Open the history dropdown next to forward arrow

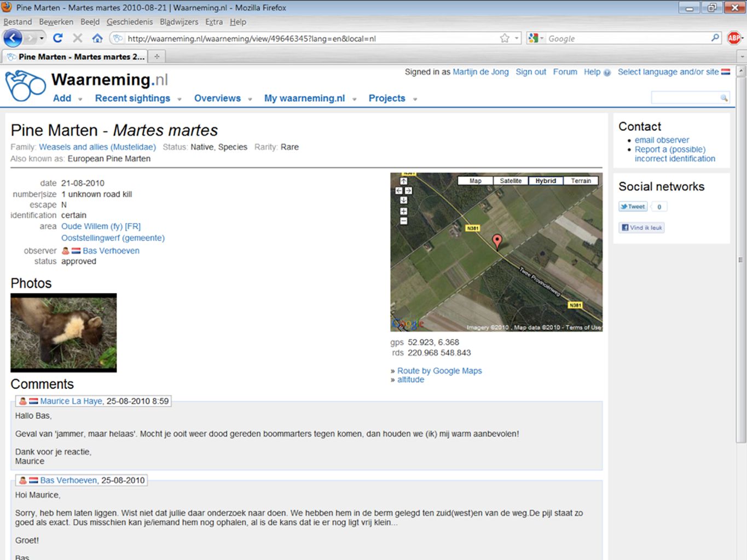click(x=42, y=38)
